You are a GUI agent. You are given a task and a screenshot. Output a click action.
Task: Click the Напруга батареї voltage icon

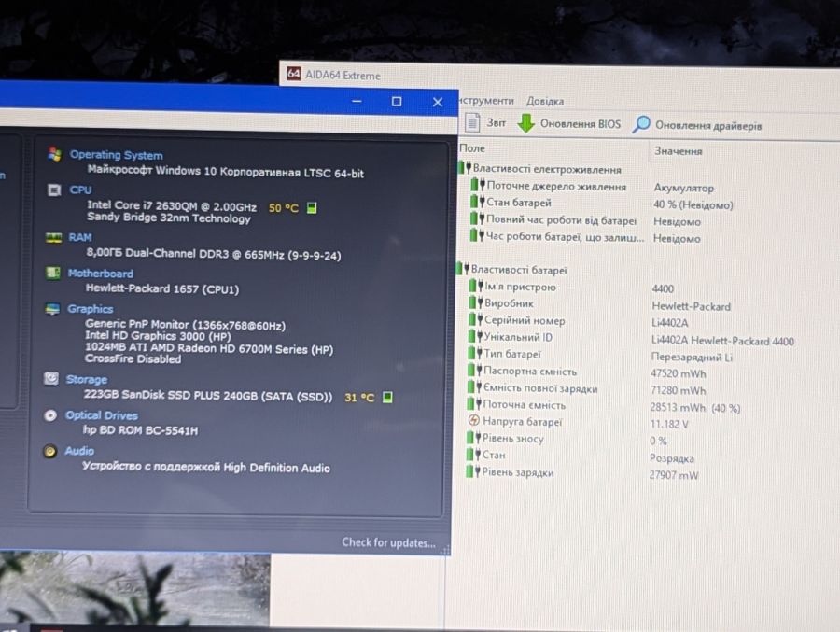point(473,420)
